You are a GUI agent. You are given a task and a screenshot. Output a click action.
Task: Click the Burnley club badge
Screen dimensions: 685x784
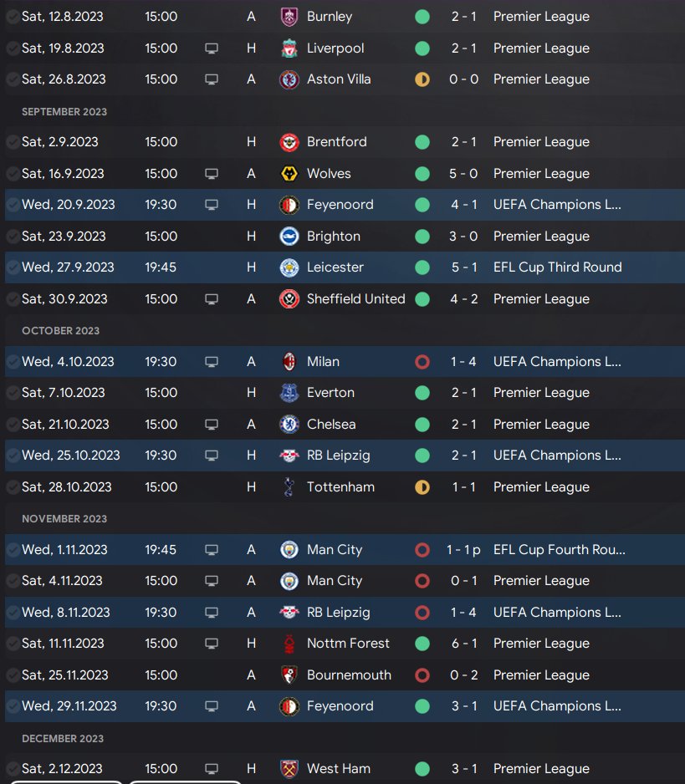point(289,17)
